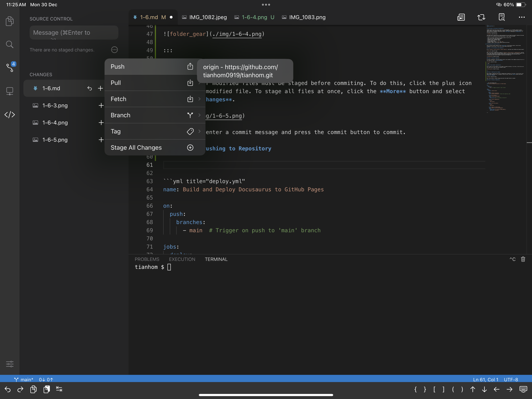Click Ln 61, Col 1 indicator
The width and height of the screenshot is (532, 399).
(x=486, y=380)
